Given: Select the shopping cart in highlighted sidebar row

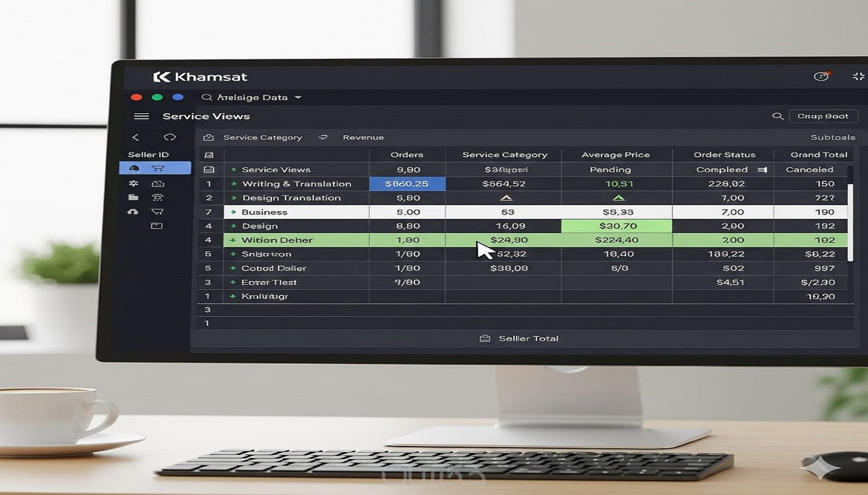Looking at the screenshot, I should click(158, 168).
